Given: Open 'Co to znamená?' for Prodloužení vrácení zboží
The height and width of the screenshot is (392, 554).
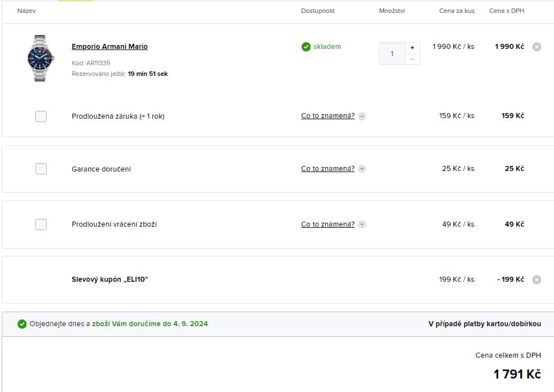Looking at the screenshot, I should (x=327, y=224).
